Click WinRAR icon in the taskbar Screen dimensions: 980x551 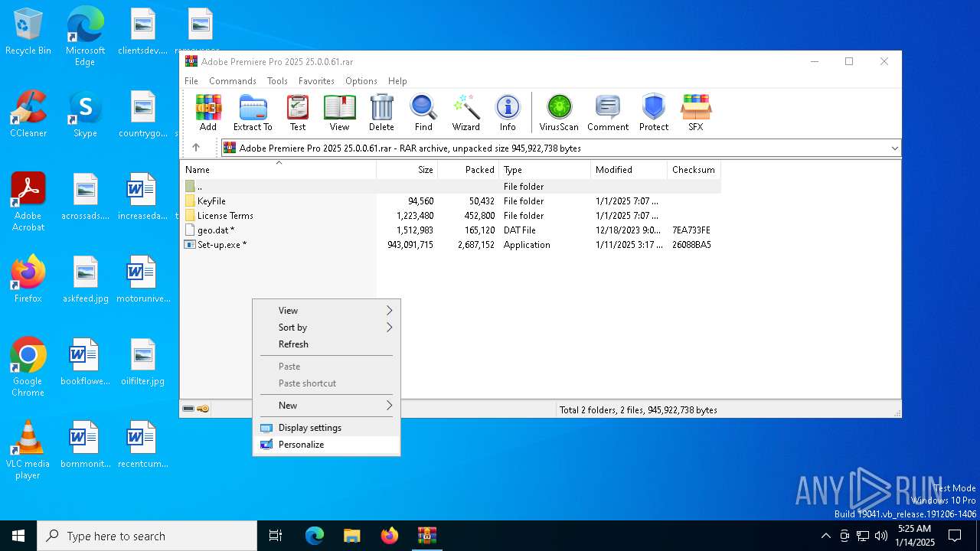pyautogui.click(x=426, y=536)
